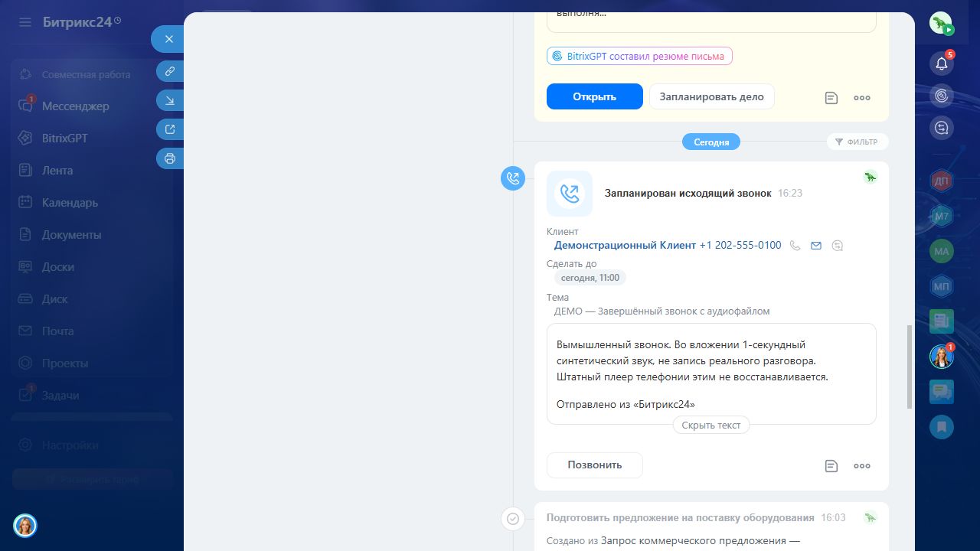This screenshot has width=980, height=551.
Task: Mark the Подготовить предложение task as complete
Action: point(513,519)
